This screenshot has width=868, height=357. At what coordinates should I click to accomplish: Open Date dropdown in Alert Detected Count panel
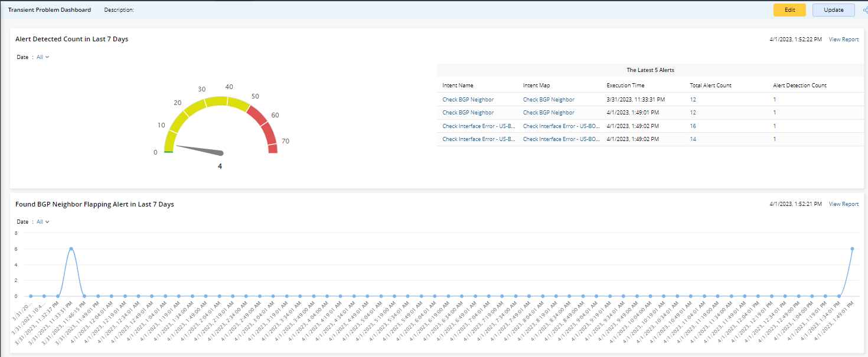(43, 57)
